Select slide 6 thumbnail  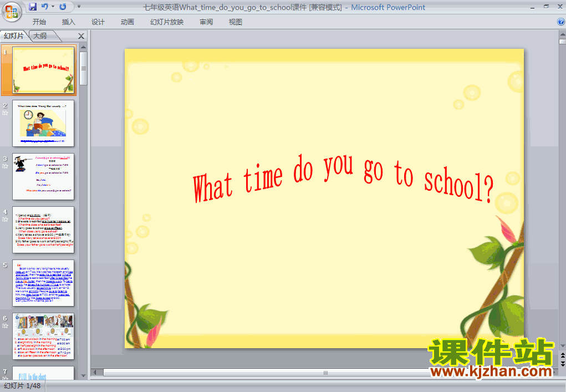click(43, 337)
